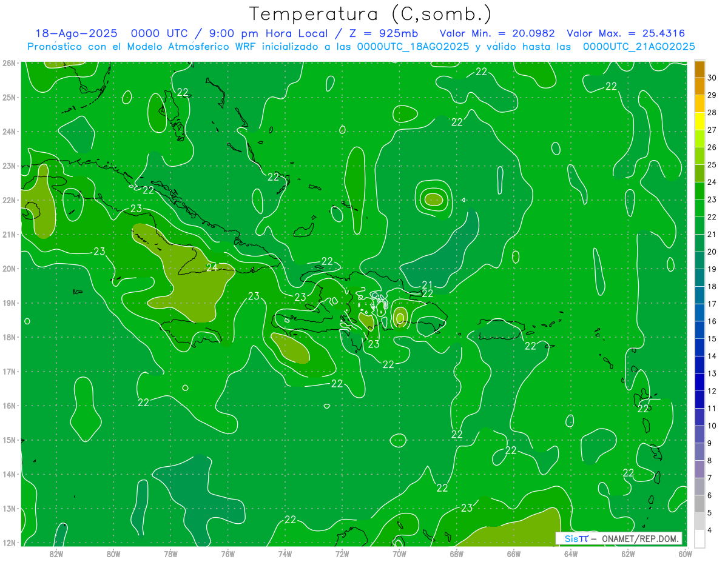Click the latitude label '15N'
The image size is (728, 562).
(9, 440)
